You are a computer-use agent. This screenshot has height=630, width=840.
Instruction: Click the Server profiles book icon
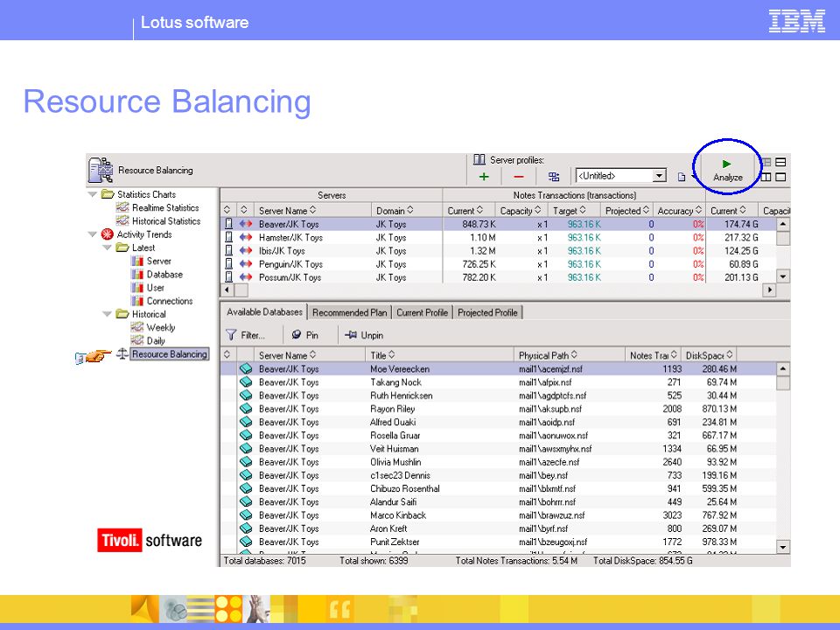click(479, 159)
